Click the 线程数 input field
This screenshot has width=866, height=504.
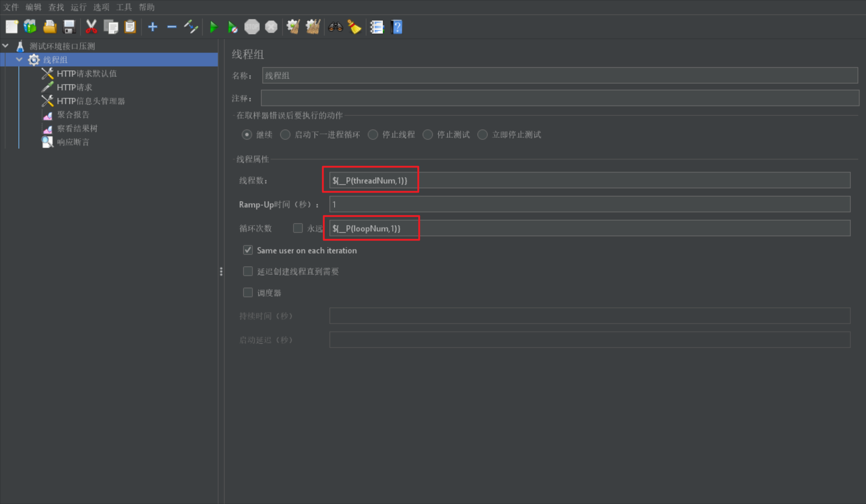[x=590, y=180]
